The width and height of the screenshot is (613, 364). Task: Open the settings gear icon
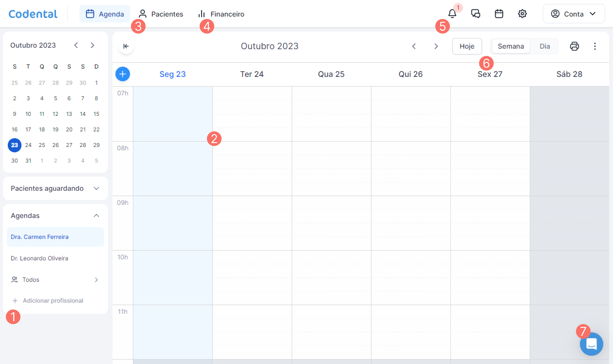[x=522, y=14]
